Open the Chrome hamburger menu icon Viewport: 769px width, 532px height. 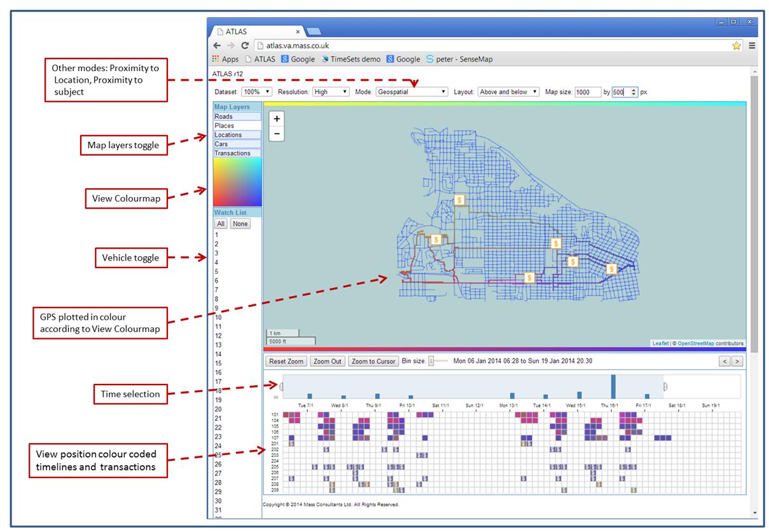pos(751,46)
